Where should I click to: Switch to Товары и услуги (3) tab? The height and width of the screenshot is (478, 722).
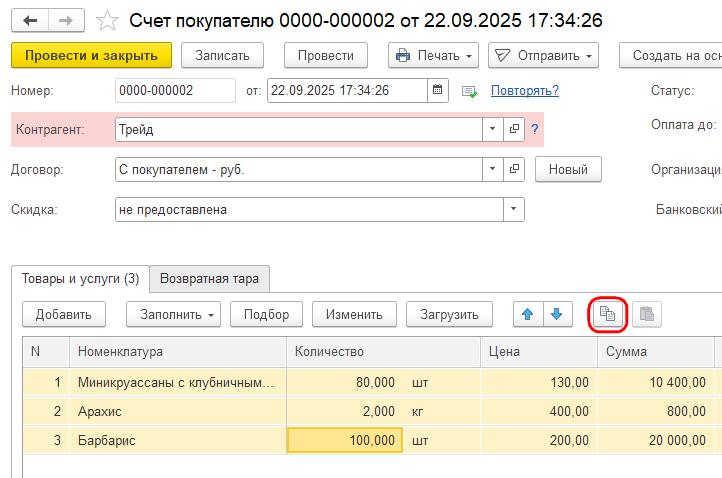[x=81, y=279]
